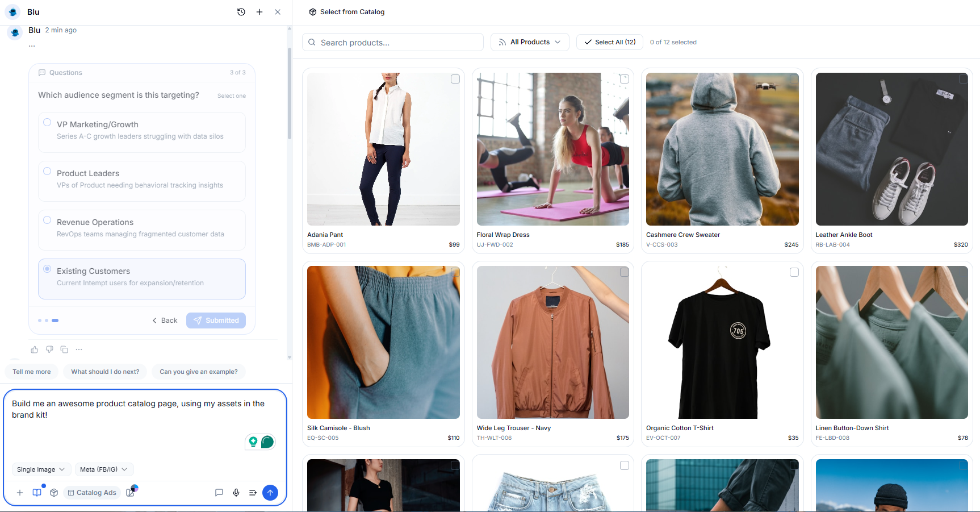Switch to the Catalog Ads mode

(x=92, y=493)
